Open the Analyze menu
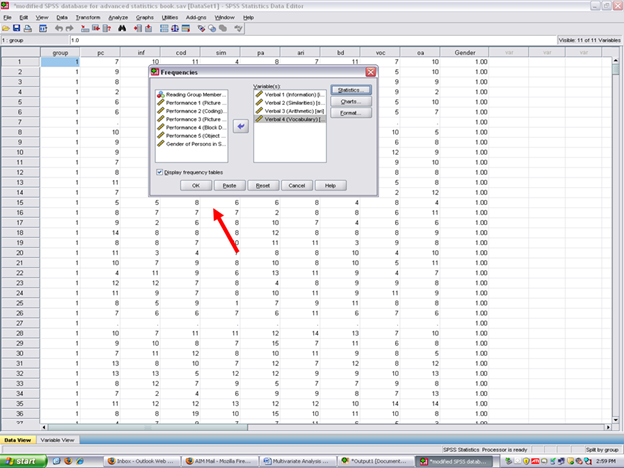624x468 pixels. coord(117,17)
